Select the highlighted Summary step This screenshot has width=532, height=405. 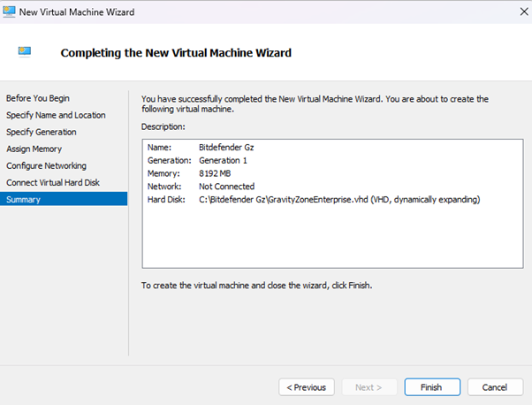[24, 199]
